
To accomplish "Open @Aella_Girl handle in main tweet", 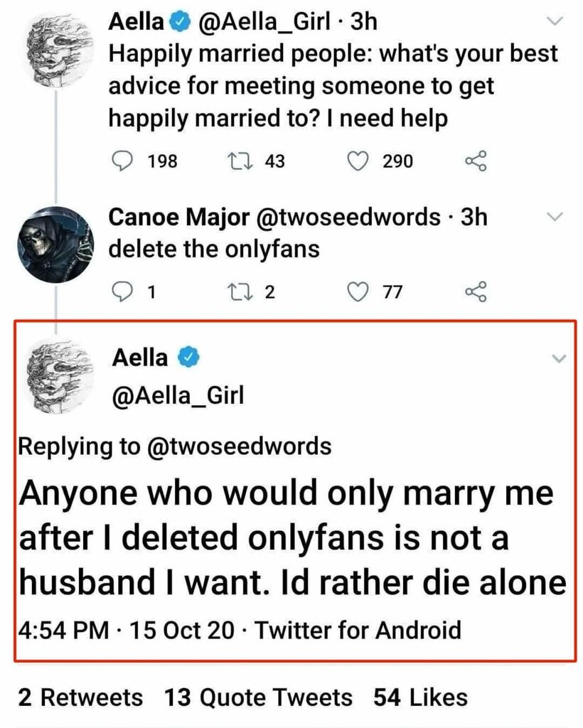I will click(x=178, y=395).
